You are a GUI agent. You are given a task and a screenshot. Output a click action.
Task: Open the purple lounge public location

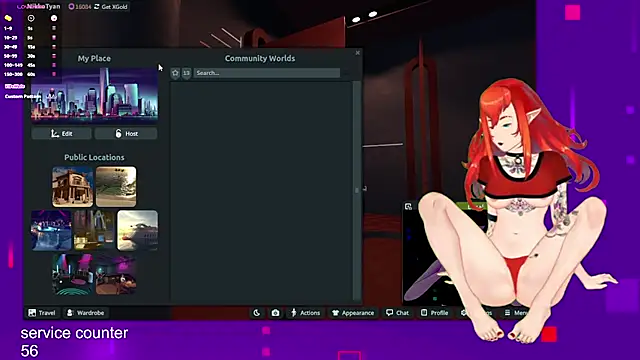[116, 274]
